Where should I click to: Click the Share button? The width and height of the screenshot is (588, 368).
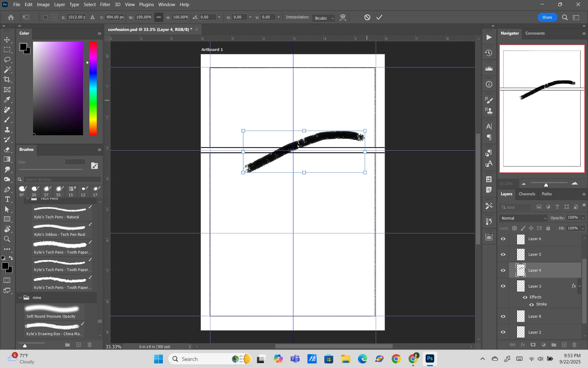[547, 17]
